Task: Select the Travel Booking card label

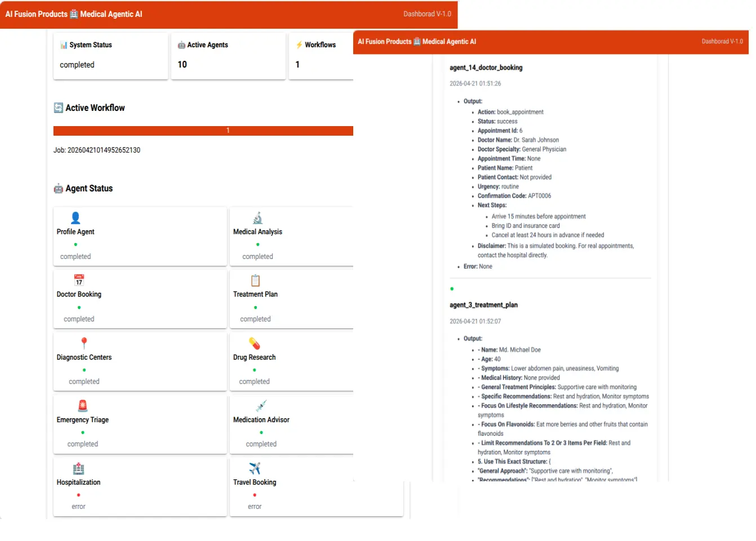Action: [x=255, y=482]
